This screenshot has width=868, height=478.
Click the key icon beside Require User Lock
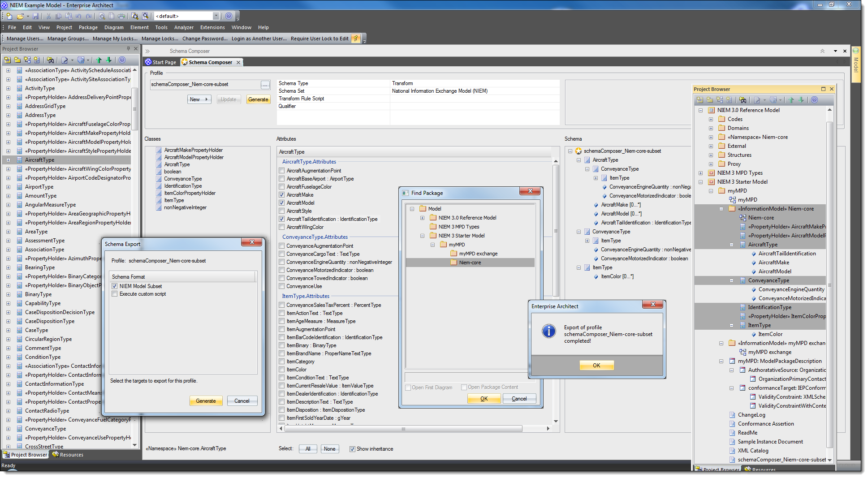coord(356,39)
